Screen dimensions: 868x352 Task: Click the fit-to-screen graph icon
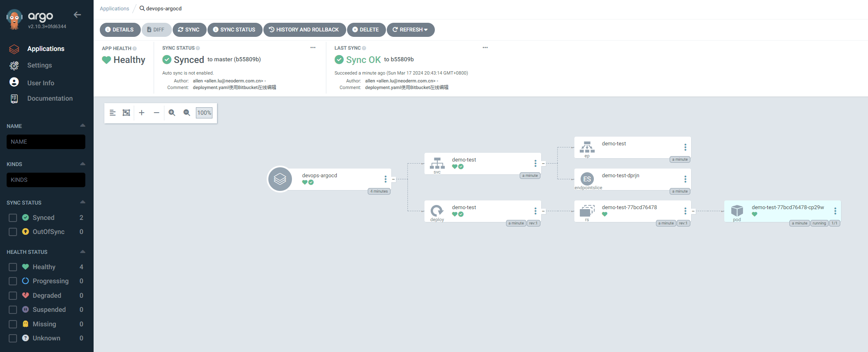126,113
